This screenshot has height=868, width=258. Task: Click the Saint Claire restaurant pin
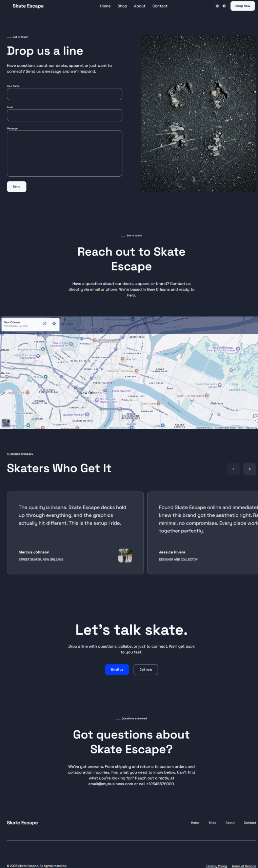[158, 403]
